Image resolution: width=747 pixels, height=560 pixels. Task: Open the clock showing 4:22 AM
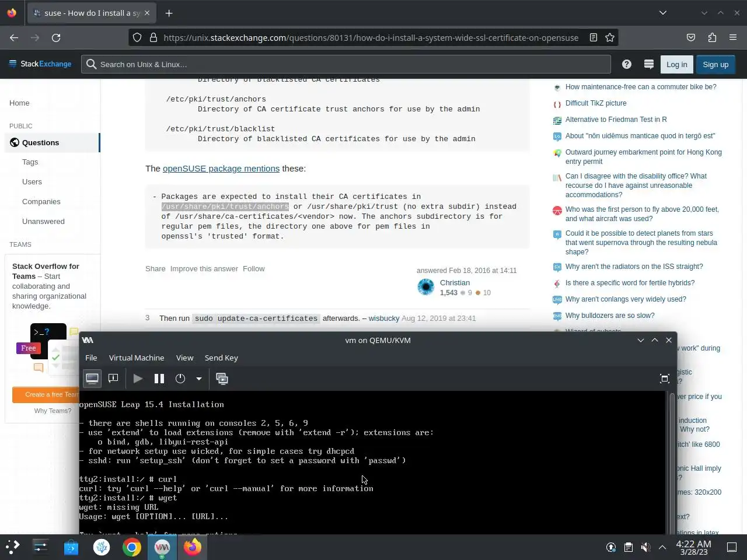694,547
